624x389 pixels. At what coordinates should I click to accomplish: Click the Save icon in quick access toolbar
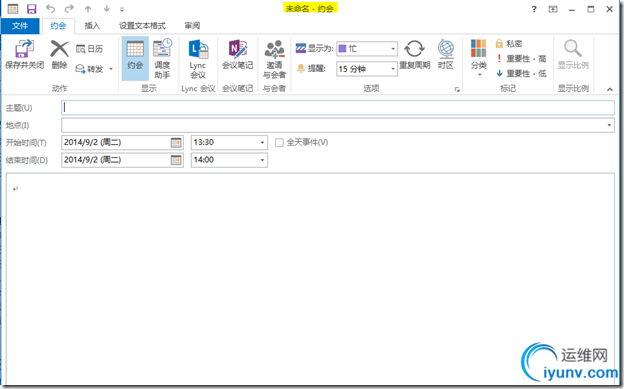31,8
